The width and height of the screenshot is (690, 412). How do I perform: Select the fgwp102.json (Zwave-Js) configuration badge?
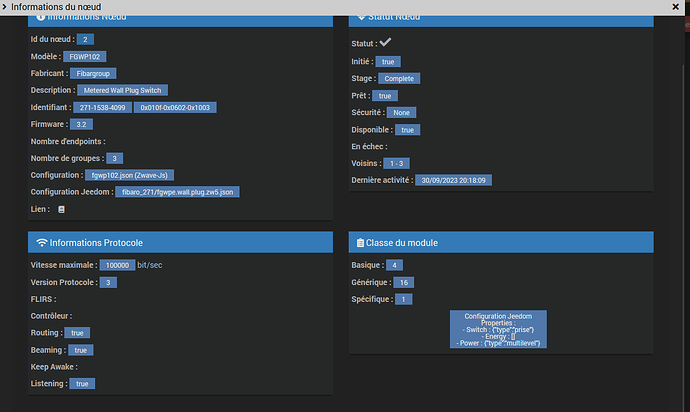(129, 175)
